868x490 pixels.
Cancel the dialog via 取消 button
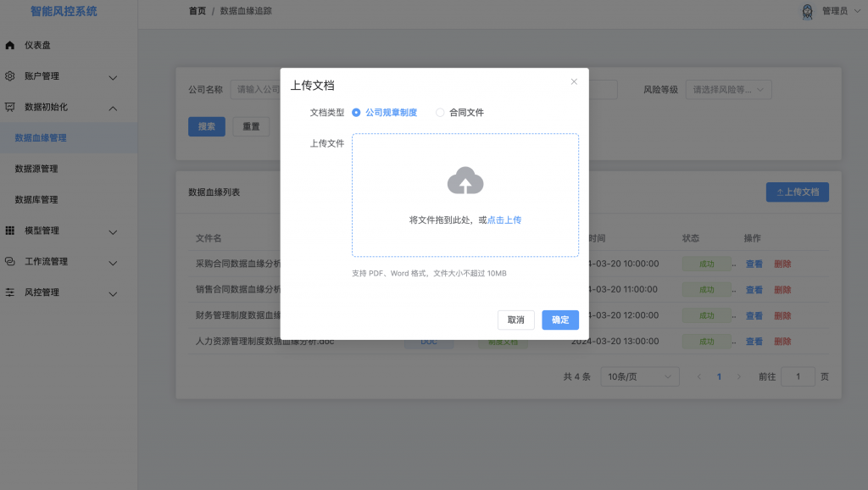tap(515, 320)
